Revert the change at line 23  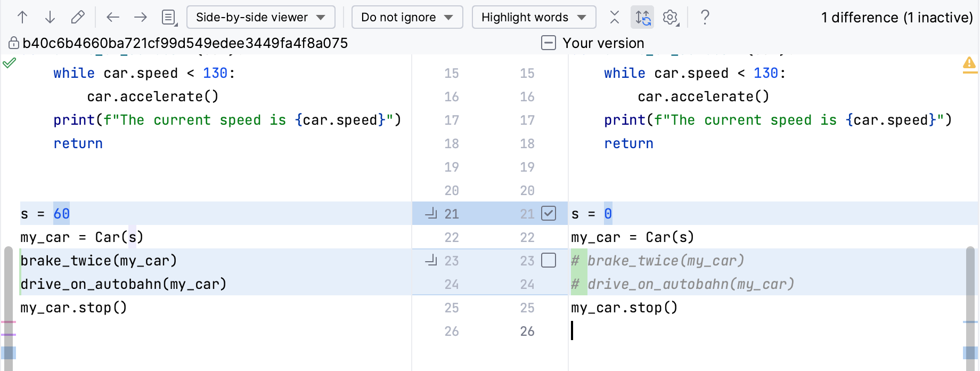click(x=431, y=261)
